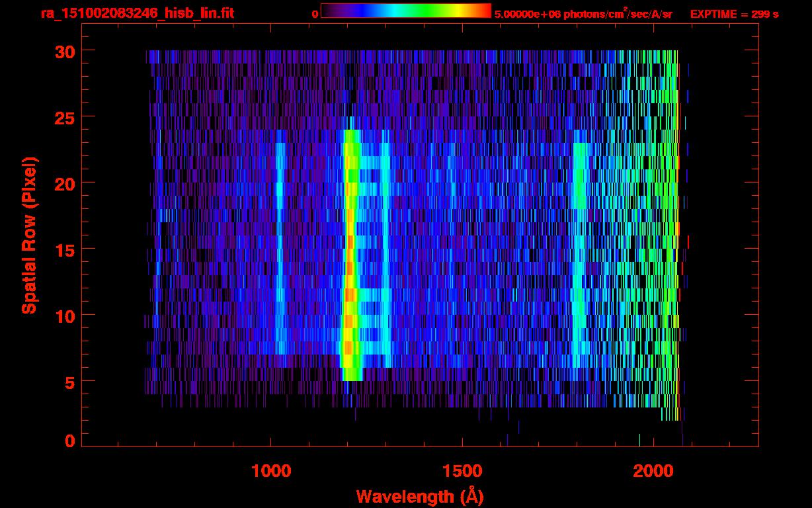Click the EXPTIME = 299 s text

click(x=734, y=14)
